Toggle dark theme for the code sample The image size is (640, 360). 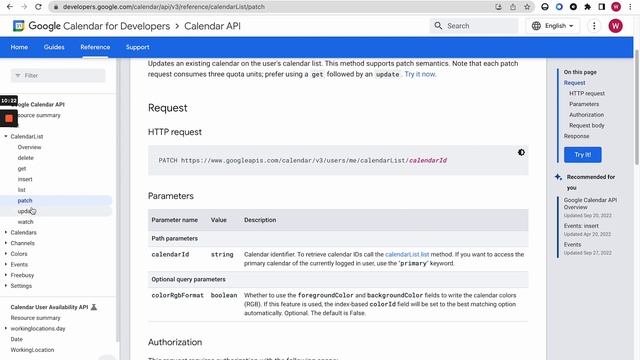click(x=521, y=152)
